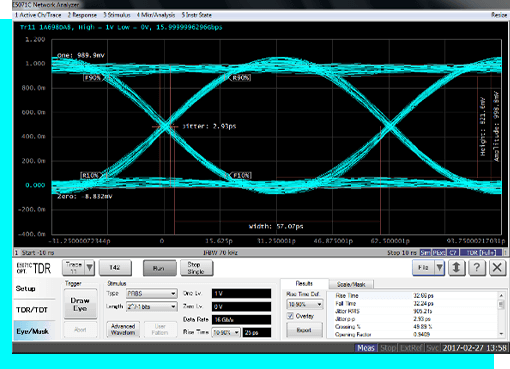
Task: Click the Svc indicator in status bar
Action: click(432, 348)
